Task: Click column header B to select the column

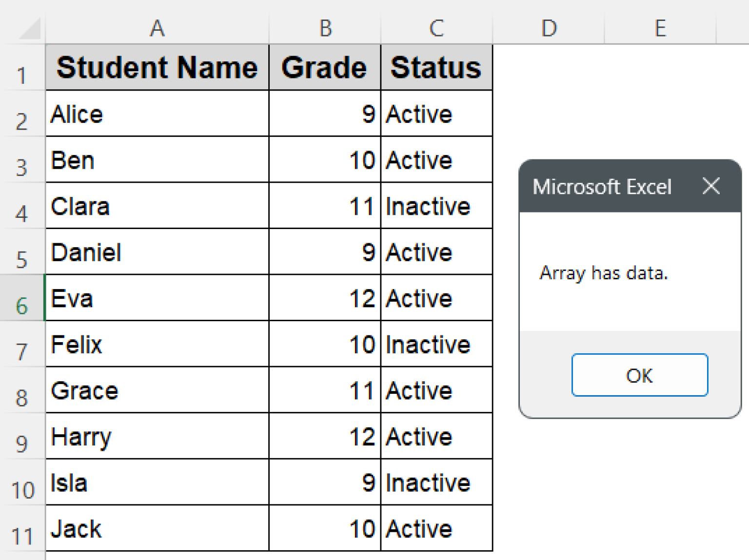Action: (324, 28)
